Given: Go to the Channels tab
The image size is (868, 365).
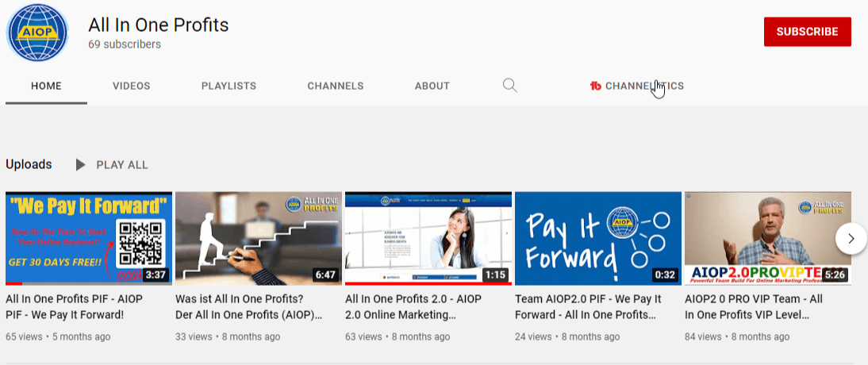Looking at the screenshot, I should (x=336, y=86).
